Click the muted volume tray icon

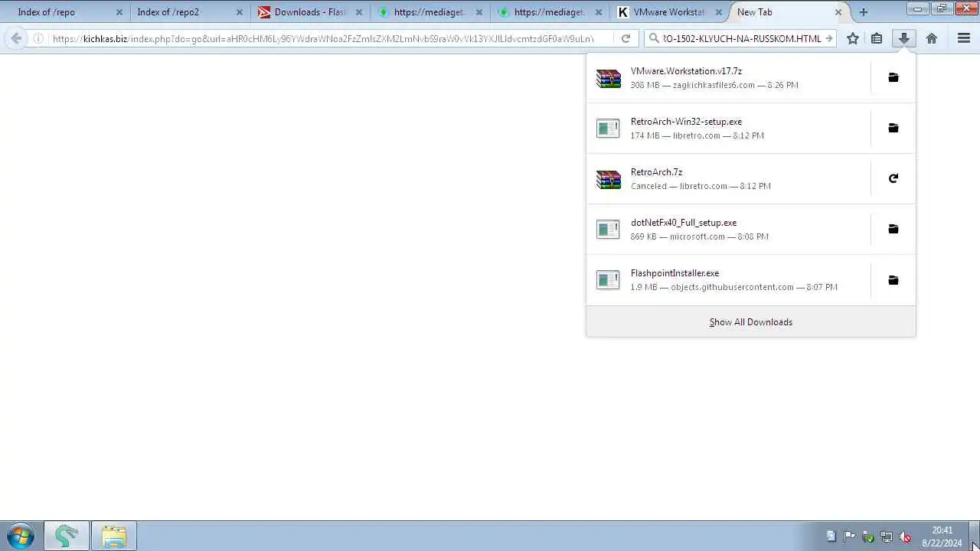point(905,536)
